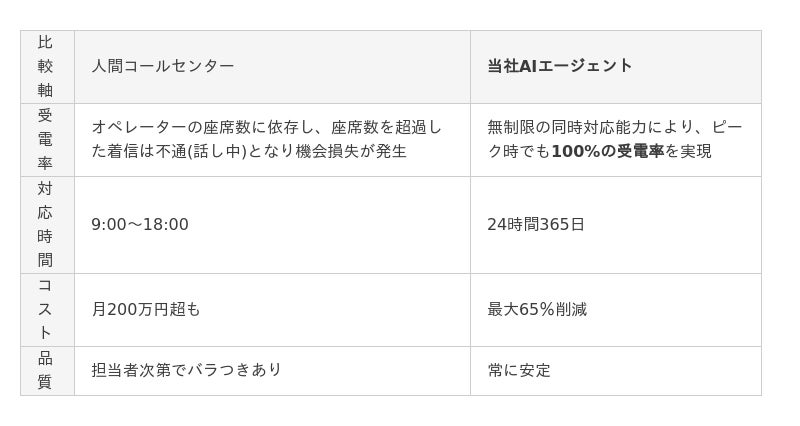This screenshot has height=426, width=800.
Task: Select the 当社AIエージェント column header
Action: tap(616, 67)
